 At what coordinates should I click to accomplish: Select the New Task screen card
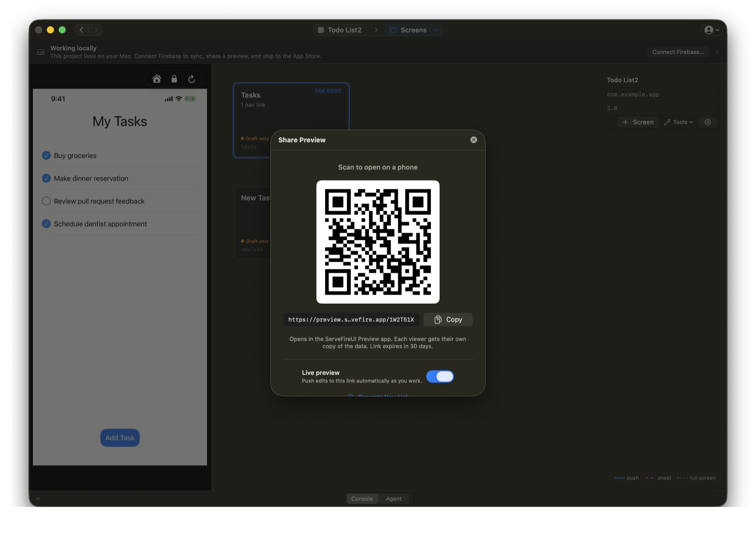(x=252, y=223)
